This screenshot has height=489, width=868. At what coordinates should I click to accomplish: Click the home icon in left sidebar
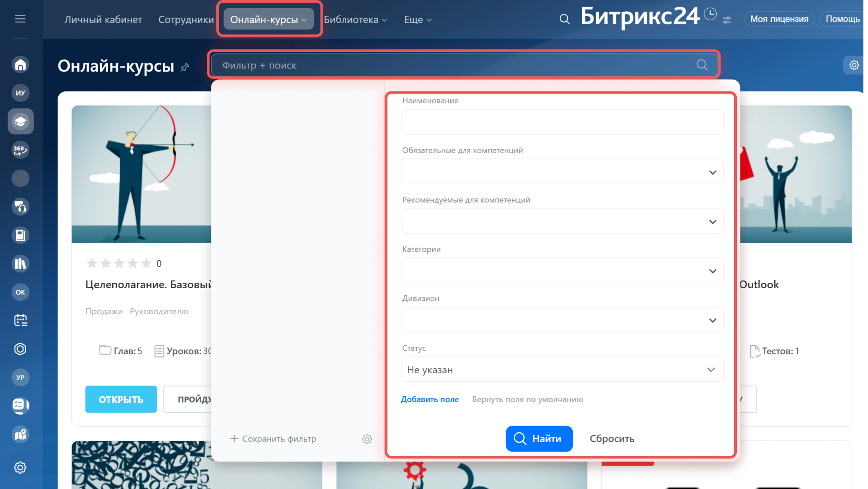pyautogui.click(x=20, y=65)
